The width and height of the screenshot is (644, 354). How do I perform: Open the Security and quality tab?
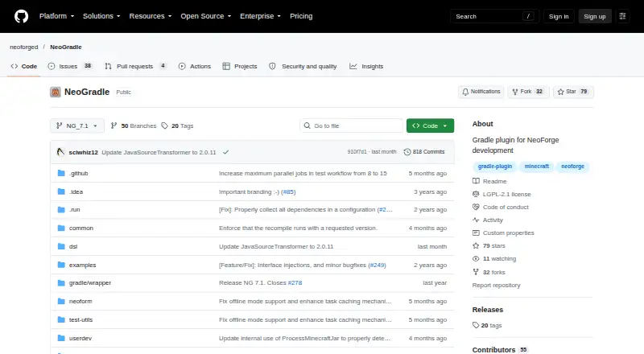[x=303, y=66]
